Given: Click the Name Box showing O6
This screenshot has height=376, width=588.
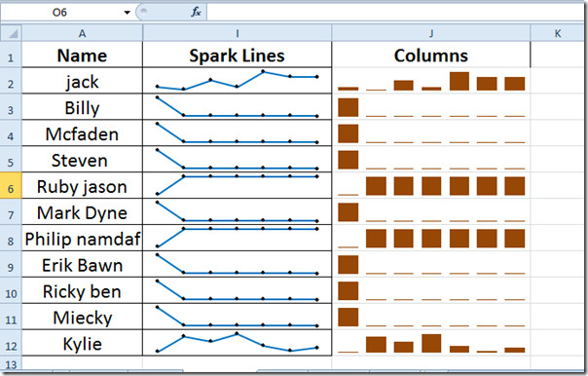Looking at the screenshot, I should click(x=60, y=13).
